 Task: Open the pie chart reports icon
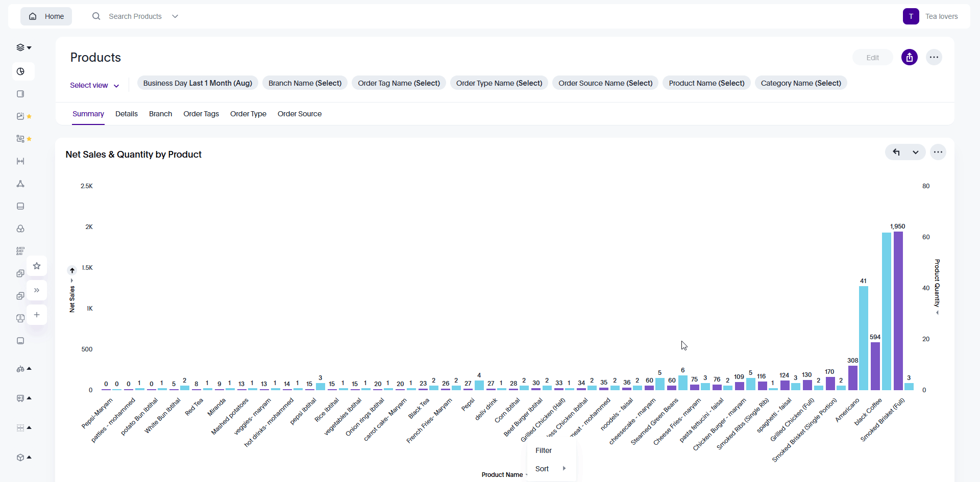click(x=20, y=71)
